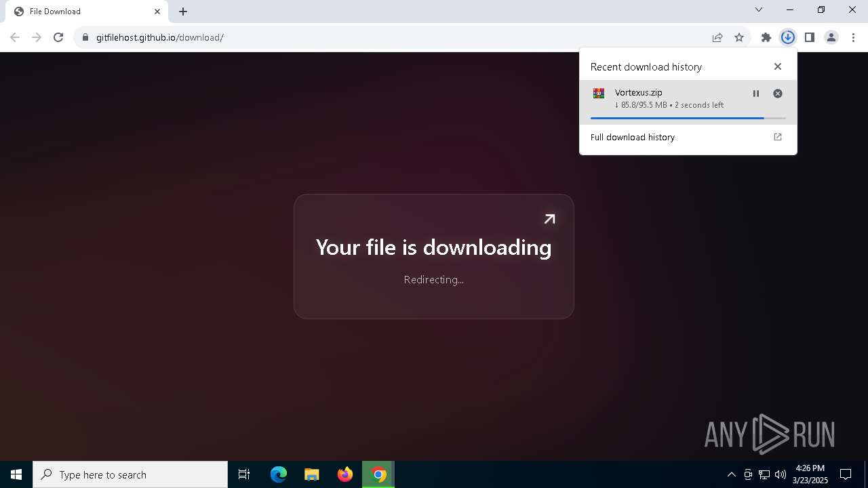Go forward to next page

pos(37,37)
